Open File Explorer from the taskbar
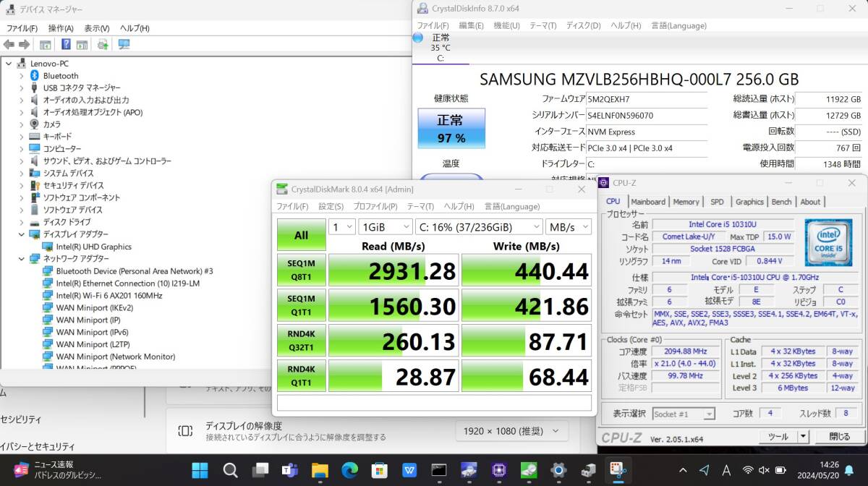Viewport: 868px width, 486px height. pyautogui.click(x=320, y=470)
